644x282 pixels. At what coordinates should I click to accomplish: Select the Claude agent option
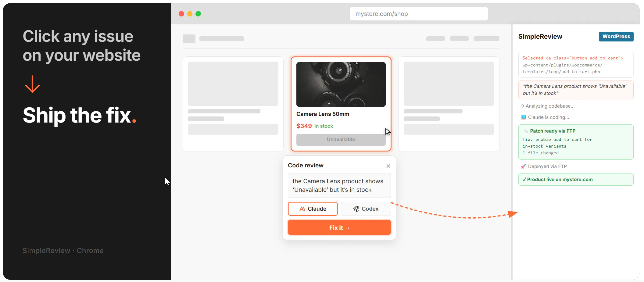click(x=313, y=209)
